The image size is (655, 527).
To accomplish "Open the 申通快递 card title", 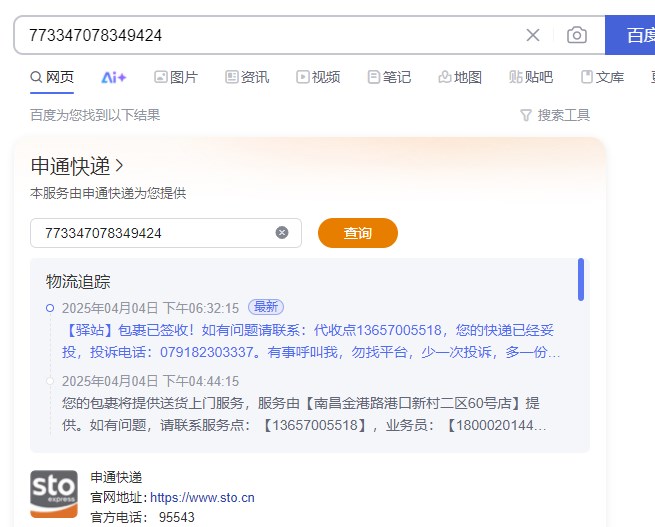I will pyautogui.click(x=77, y=166).
